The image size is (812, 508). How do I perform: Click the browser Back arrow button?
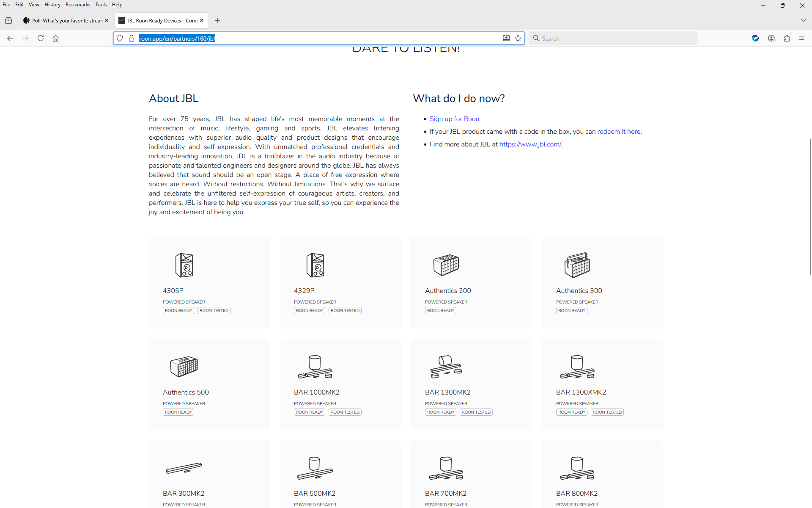10,38
